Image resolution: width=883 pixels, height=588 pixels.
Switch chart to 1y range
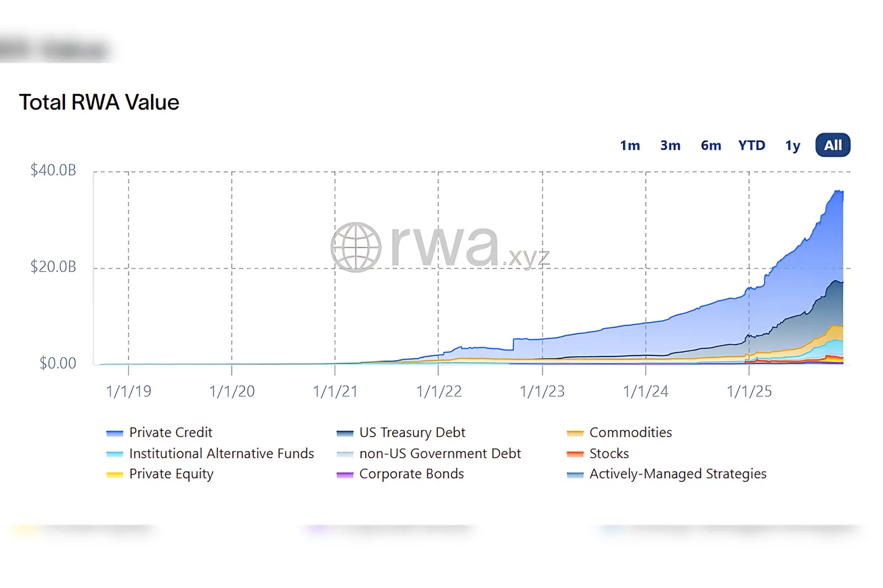tap(792, 145)
